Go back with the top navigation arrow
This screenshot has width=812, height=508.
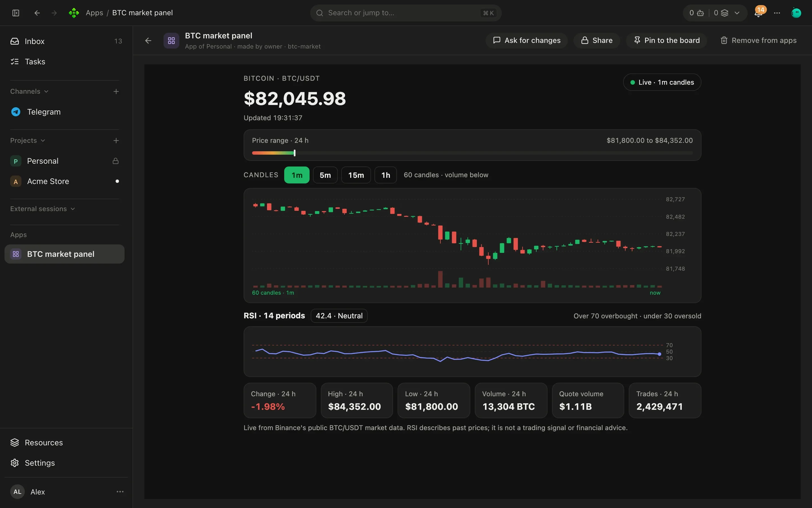[x=37, y=13]
